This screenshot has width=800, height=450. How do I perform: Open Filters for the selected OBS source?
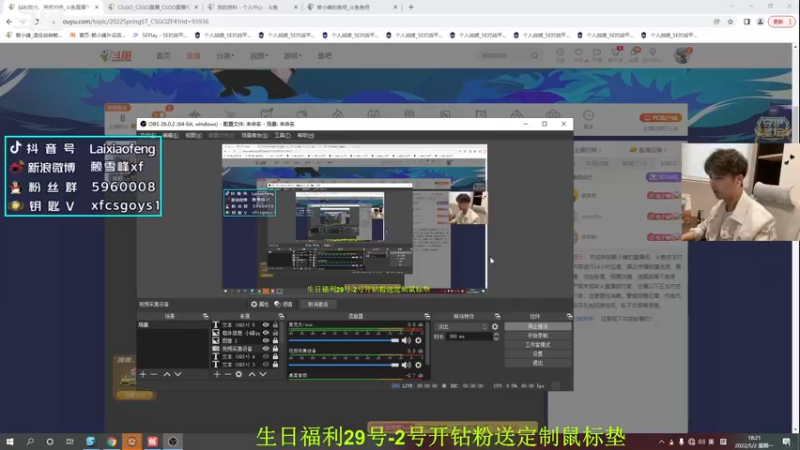click(283, 304)
